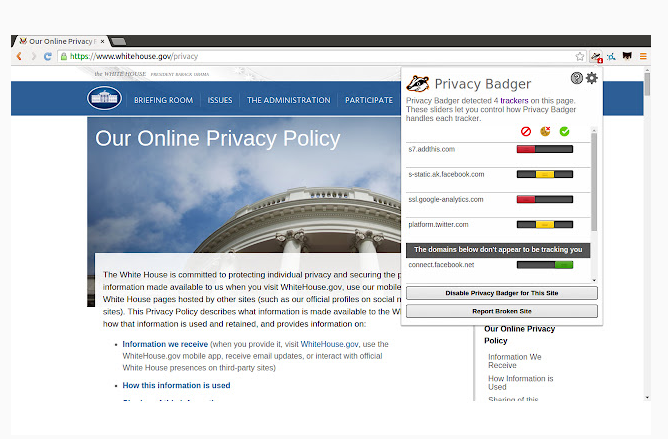Open Privacy Badger help question-mark icon
Viewport: 668px width, 439px height.
pos(576,78)
